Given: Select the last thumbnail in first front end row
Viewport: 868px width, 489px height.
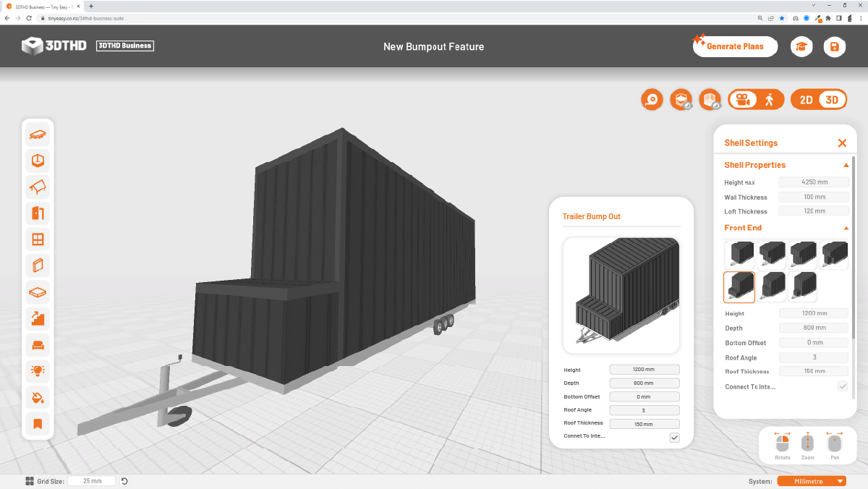Looking at the screenshot, I should point(835,255).
